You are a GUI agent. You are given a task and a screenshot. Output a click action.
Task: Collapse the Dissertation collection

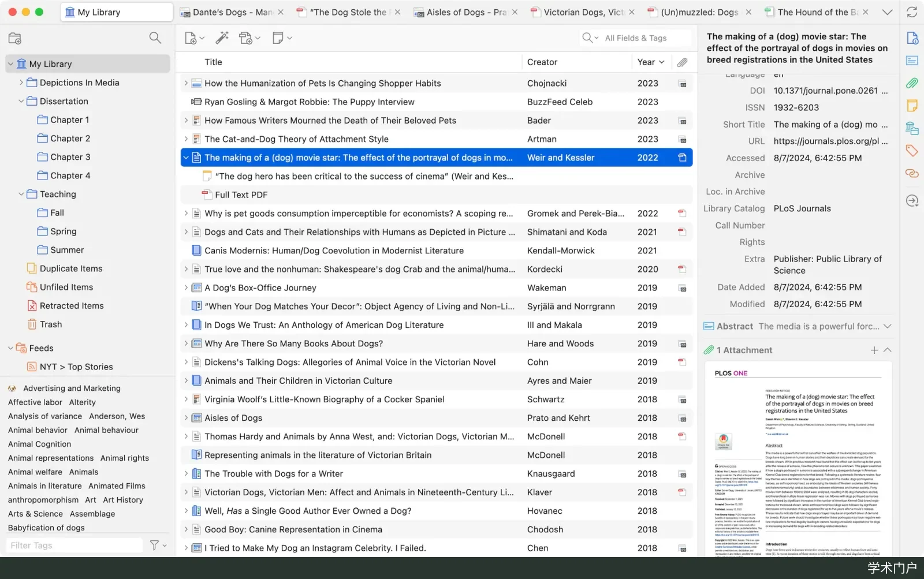pos(21,101)
